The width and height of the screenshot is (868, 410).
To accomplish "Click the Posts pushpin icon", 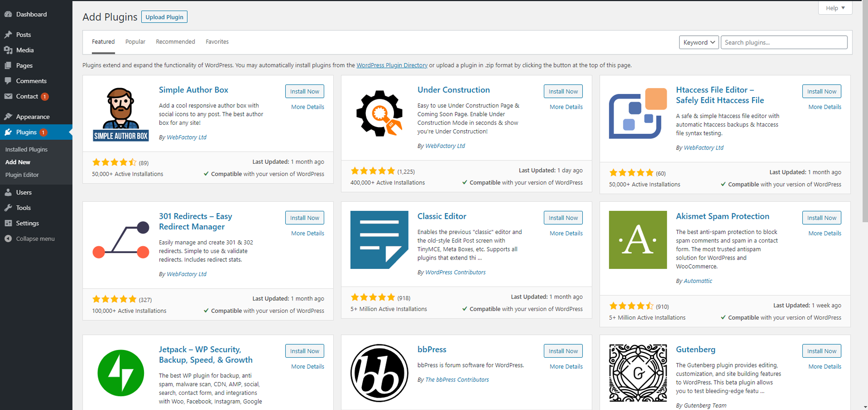I will coord(8,34).
